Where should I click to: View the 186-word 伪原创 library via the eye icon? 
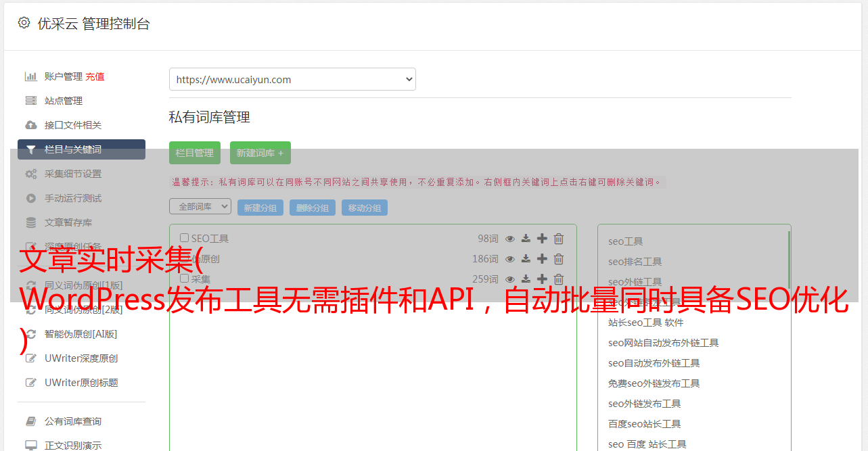[510, 259]
